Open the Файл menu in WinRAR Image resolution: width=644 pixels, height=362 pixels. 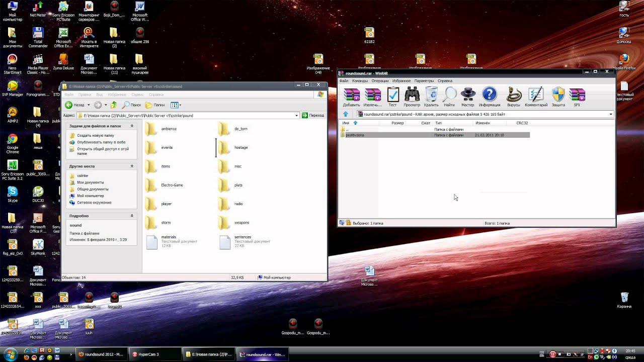pyautogui.click(x=344, y=80)
